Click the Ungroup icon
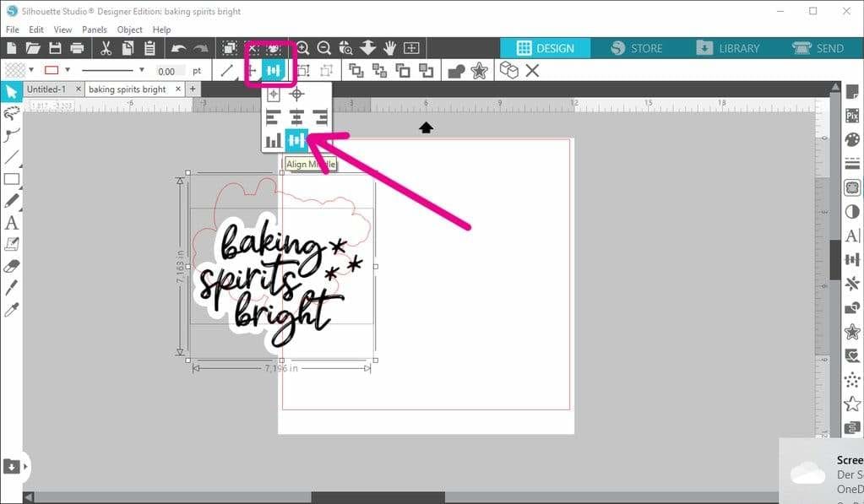 tap(326, 71)
